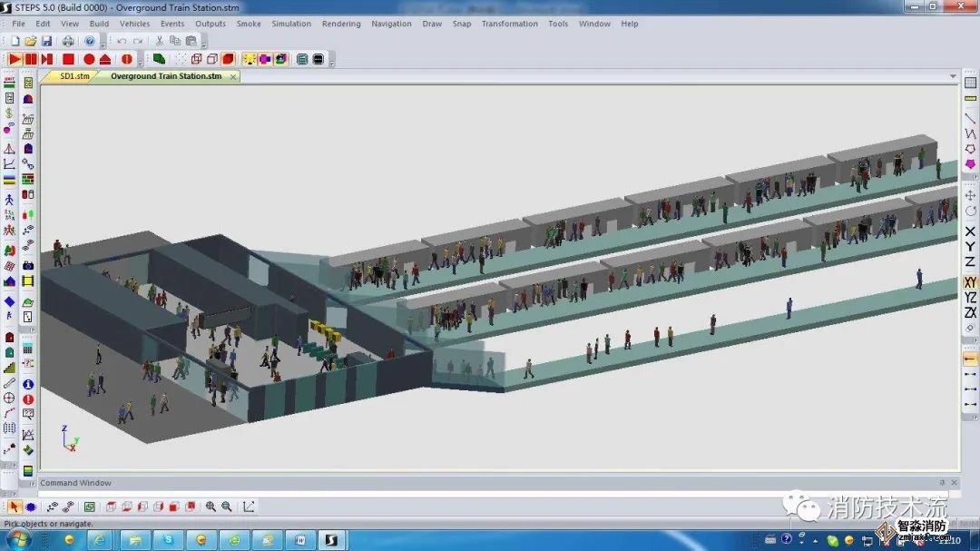
Task: Open the Simulation menu
Action: coord(291,24)
